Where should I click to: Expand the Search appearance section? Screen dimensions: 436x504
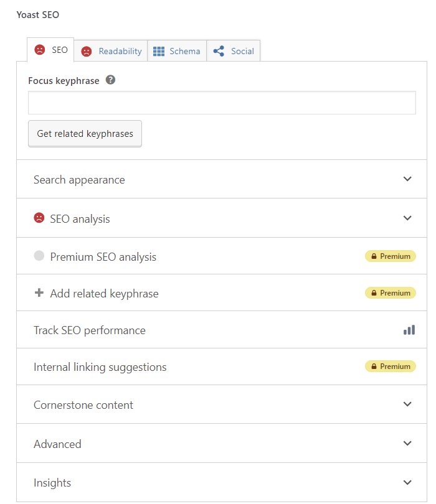point(407,179)
